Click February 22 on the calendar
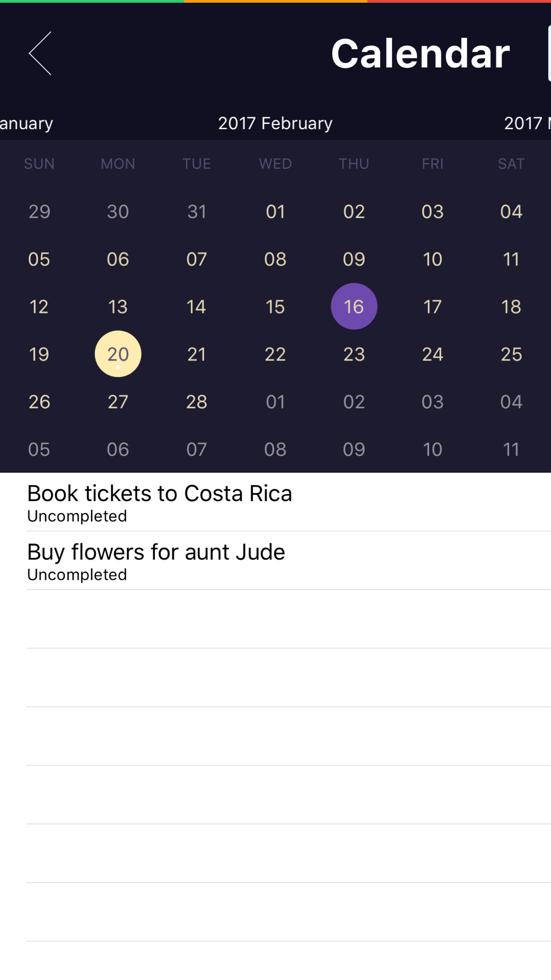The image size is (551, 980). (x=275, y=354)
